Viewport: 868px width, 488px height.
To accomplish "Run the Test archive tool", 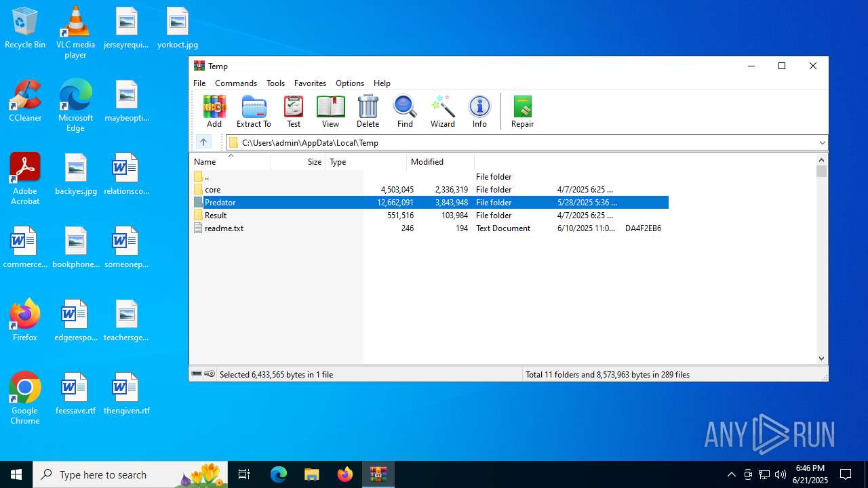I will tap(294, 111).
